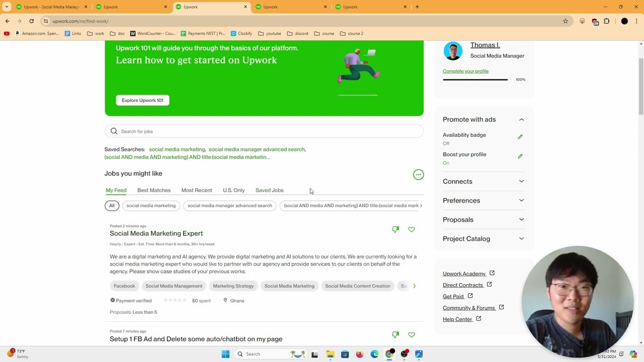Open the browser Extensions puzzle icon
This screenshot has width=644, height=362.
(607, 21)
